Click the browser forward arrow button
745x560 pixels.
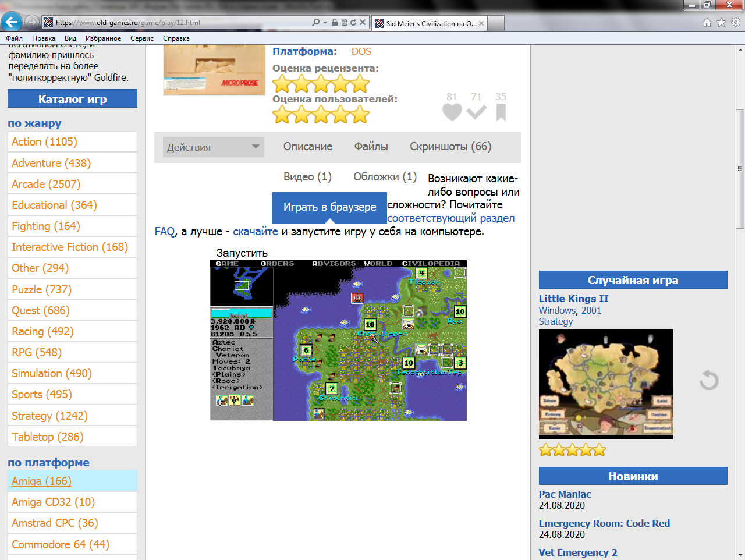click(x=32, y=23)
